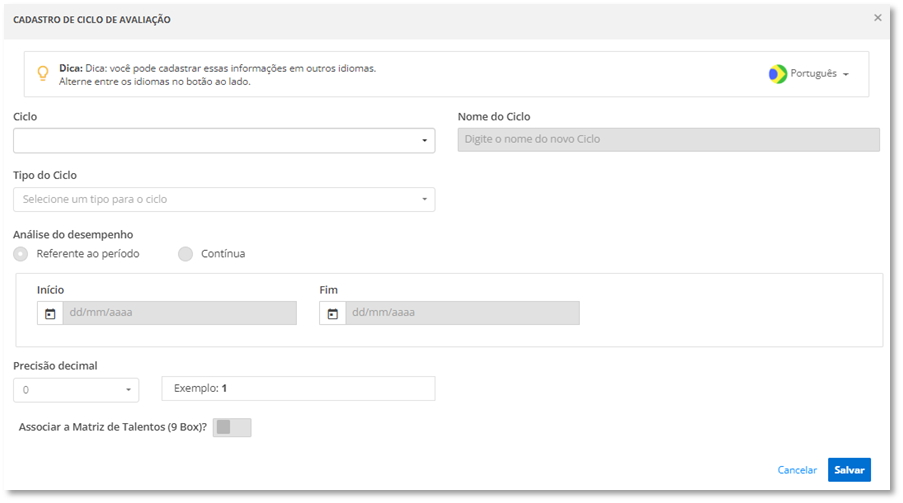Screen dimensions: 903x503
Task: Toggle Associar a Matriz de Talentos switch
Action: coord(232,427)
